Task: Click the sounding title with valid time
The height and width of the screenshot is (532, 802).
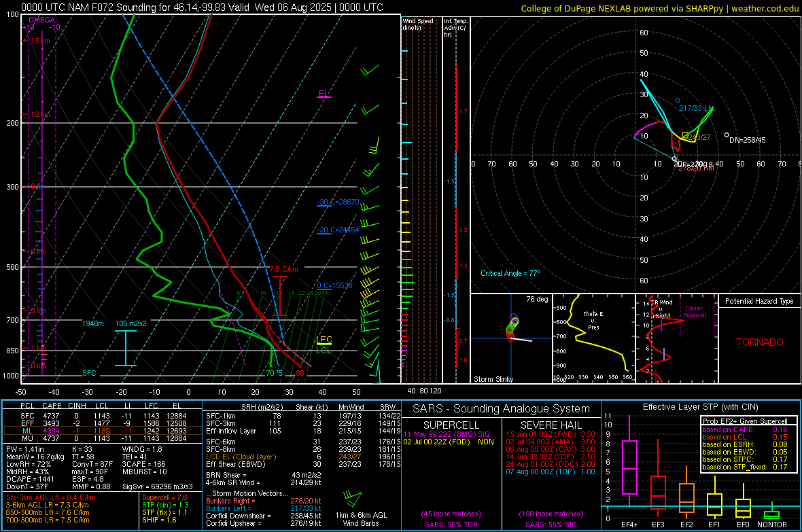Action: pos(202,7)
